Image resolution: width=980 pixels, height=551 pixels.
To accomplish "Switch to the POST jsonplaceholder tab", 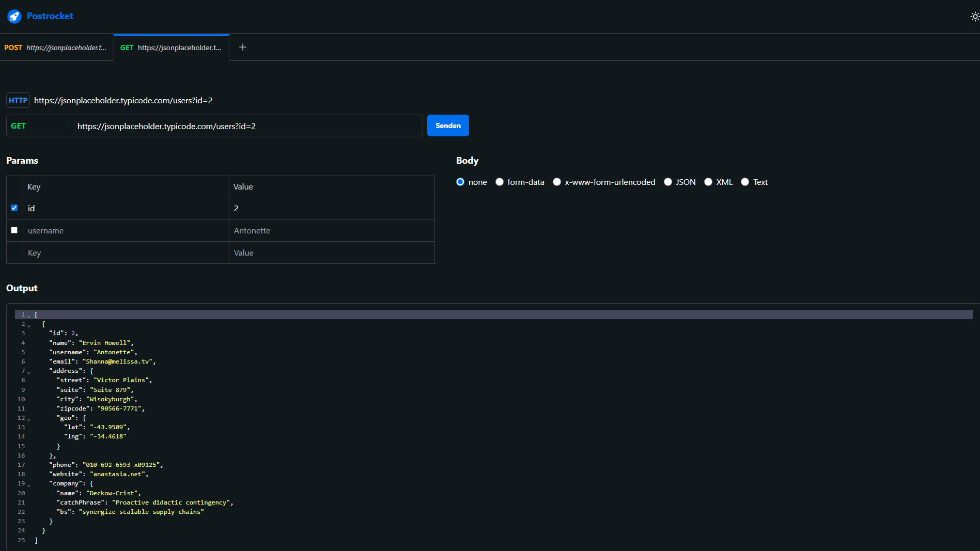I will click(x=56, y=48).
